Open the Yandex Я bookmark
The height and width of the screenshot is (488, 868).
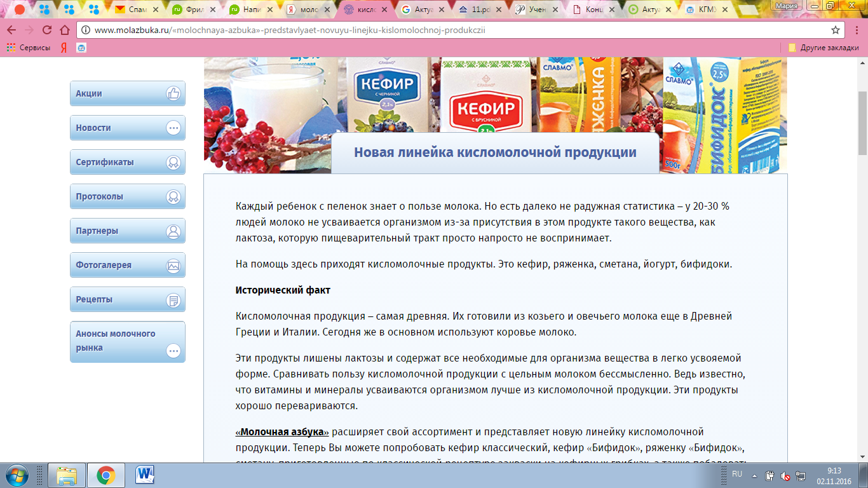point(64,48)
